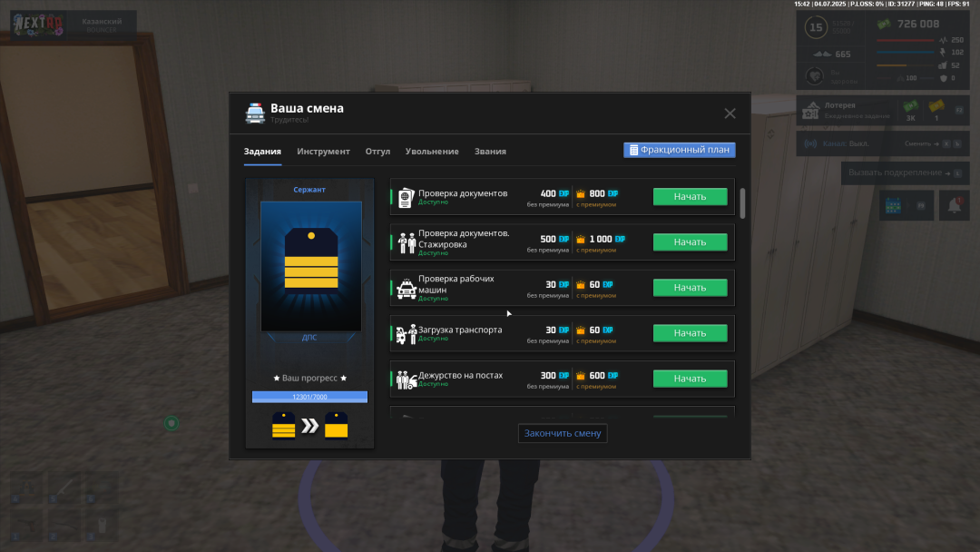Click the table icon on Фракционный план button
980x552 pixels.
633,150
